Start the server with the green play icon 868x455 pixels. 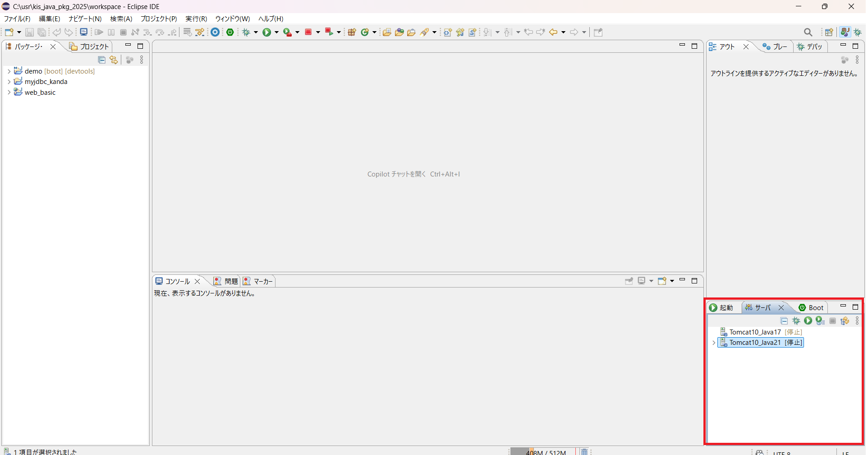coord(808,320)
